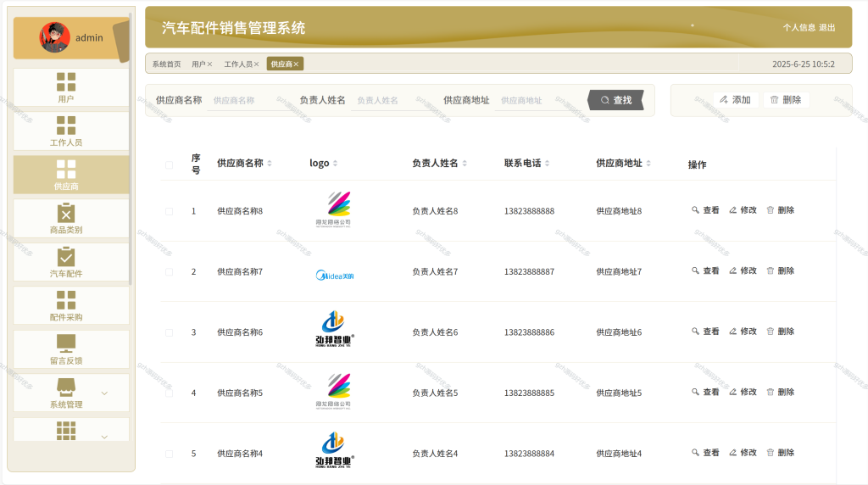Click the magnifier icon in 查找 button

(605, 100)
